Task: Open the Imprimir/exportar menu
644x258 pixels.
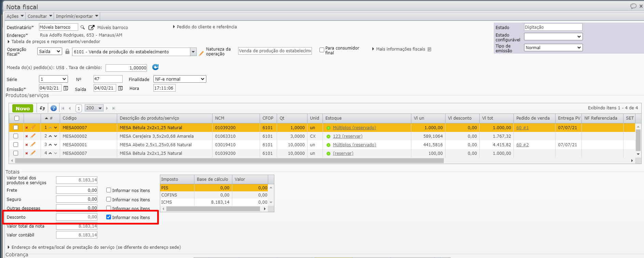Action: [x=77, y=16]
